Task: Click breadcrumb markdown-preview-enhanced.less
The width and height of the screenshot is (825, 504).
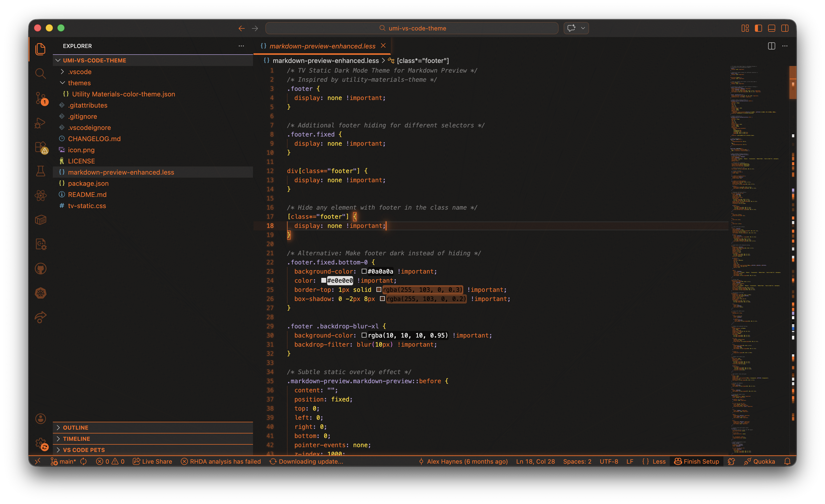Action: pos(325,61)
